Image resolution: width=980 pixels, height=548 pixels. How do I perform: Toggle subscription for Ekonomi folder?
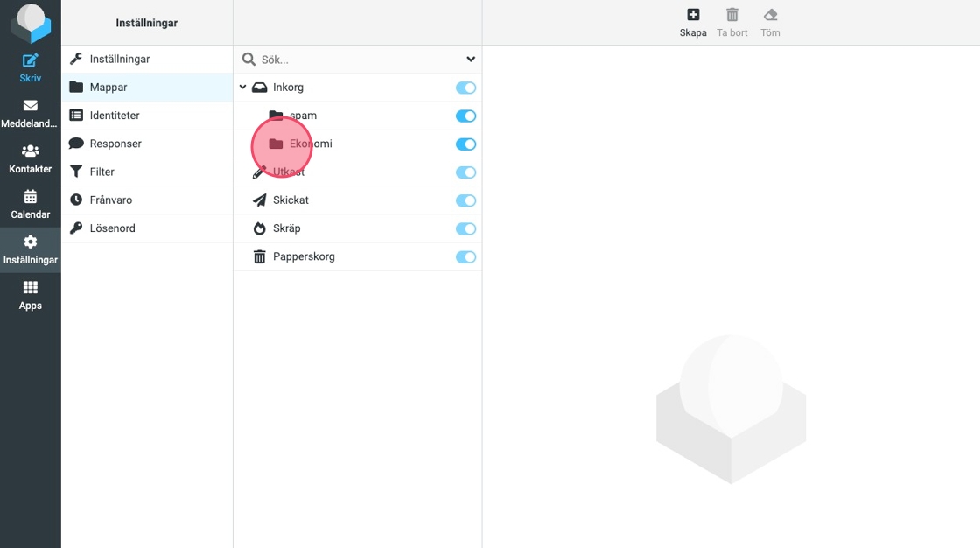(x=465, y=144)
